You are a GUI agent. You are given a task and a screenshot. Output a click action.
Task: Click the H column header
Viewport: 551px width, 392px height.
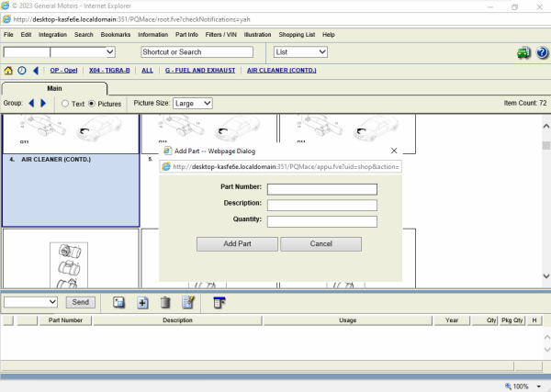click(x=534, y=320)
